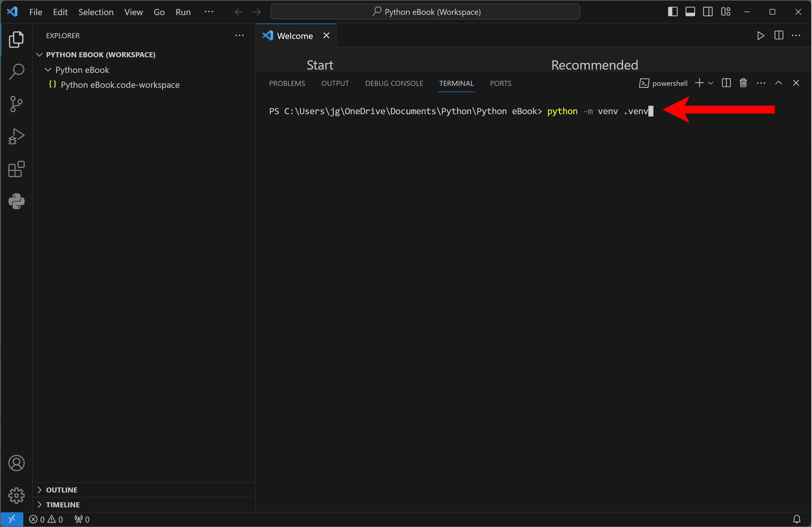Screen dimensions: 812x527
Task: Switch to PORTS panel tab
Action: (x=500, y=83)
